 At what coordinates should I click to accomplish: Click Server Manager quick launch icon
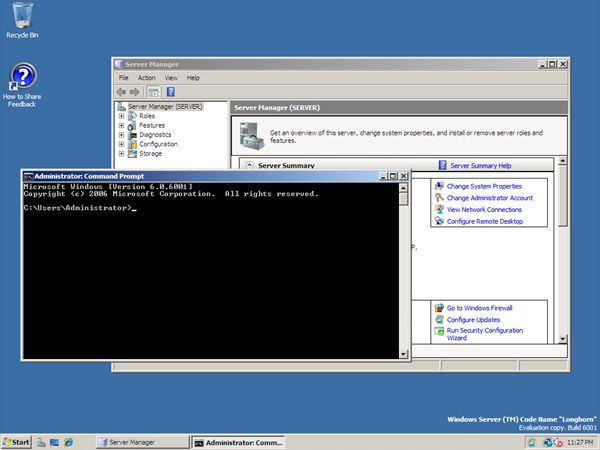[x=41, y=442]
